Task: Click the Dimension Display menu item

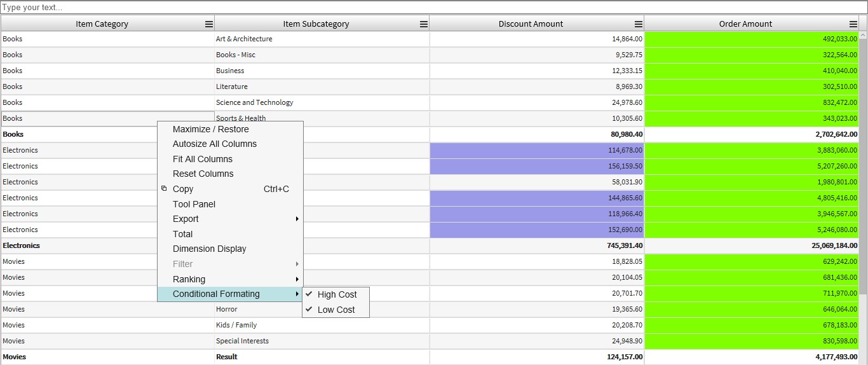Action: click(209, 249)
